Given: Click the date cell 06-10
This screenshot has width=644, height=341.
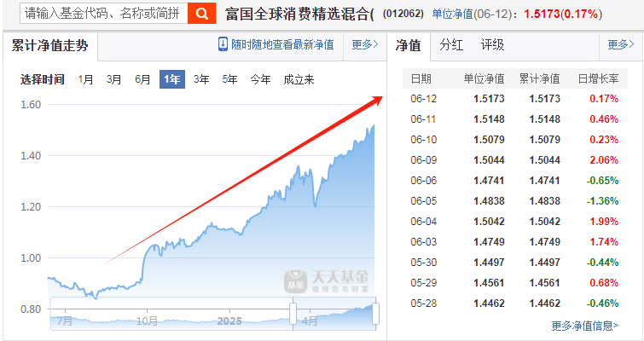Looking at the screenshot, I should 423,140.
